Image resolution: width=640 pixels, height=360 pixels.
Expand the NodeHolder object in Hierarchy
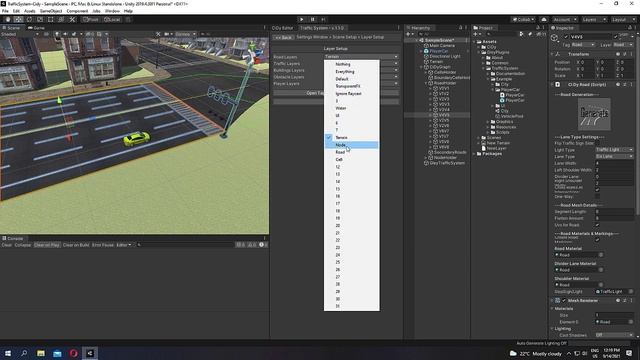(426, 158)
